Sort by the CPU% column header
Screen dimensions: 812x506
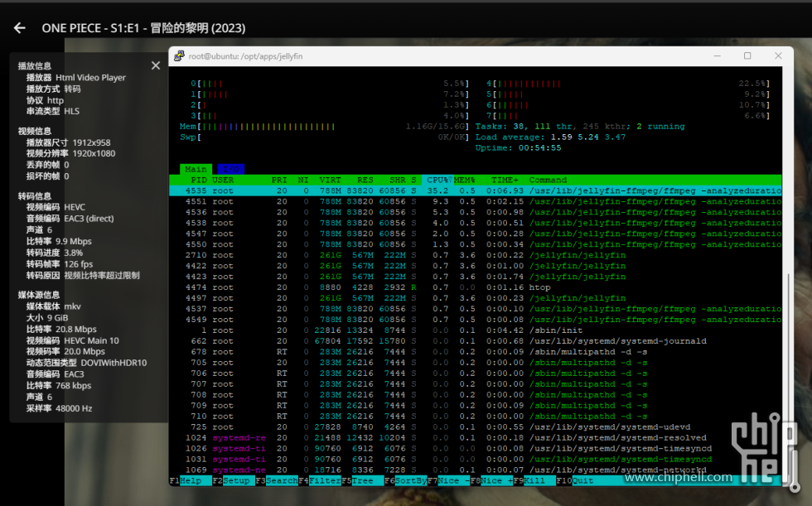437,180
